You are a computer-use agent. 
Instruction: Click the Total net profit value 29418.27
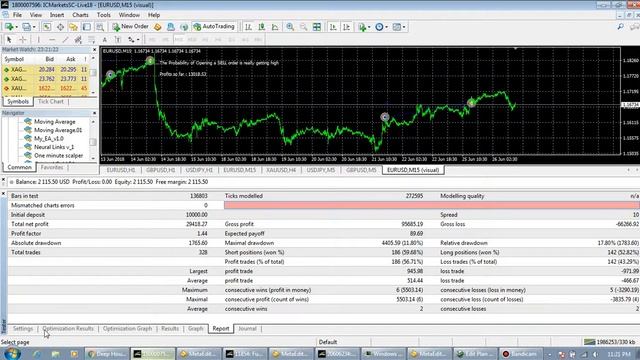197,224
